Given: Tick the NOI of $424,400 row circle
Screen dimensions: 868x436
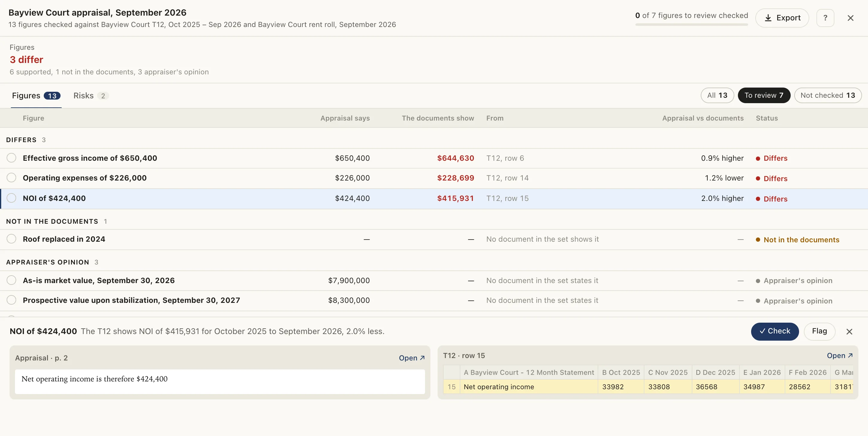Looking at the screenshot, I should [11, 198].
